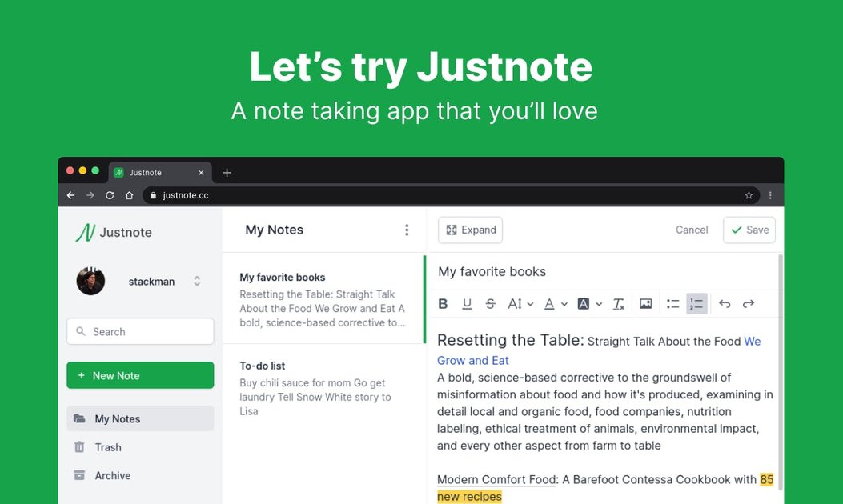
Task: Toggle underline formatting
Action: (467, 303)
